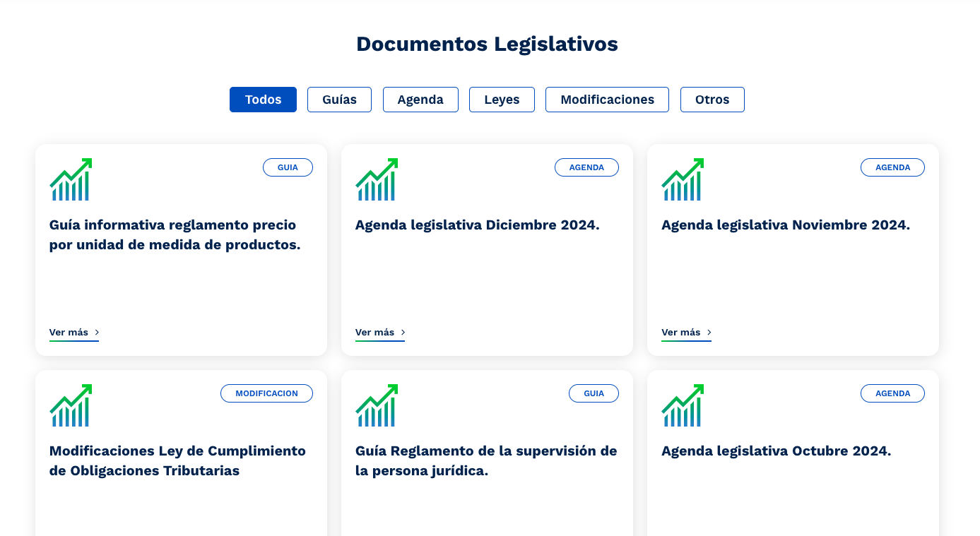Show only Leyes documents
The image size is (980, 536).
pyautogui.click(x=502, y=100)
